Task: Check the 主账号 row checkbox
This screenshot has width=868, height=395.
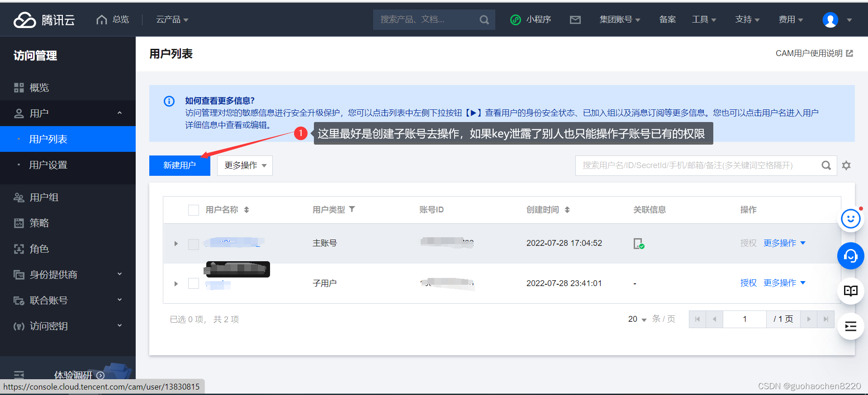Action: [194, 244]
